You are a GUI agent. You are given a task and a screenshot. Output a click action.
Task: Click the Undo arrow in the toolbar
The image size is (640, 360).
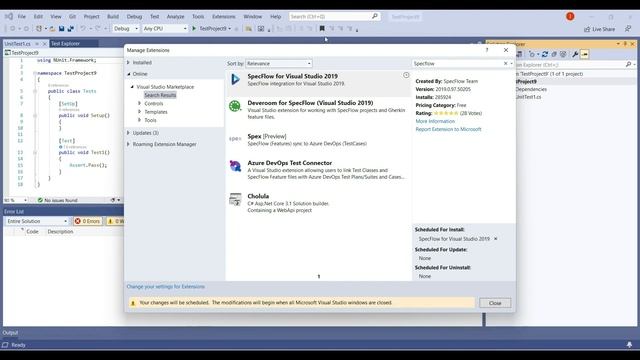point(83,29)
